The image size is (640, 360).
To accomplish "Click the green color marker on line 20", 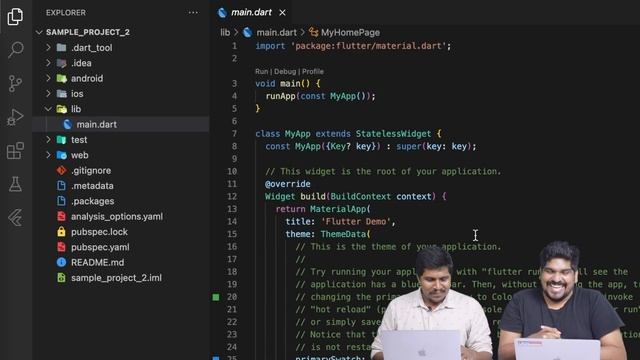I will pyautogui.click(x=216, y=297).
